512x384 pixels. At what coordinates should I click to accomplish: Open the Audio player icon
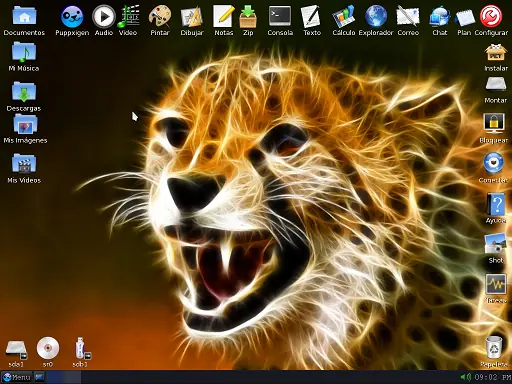(x=104, y=16)
